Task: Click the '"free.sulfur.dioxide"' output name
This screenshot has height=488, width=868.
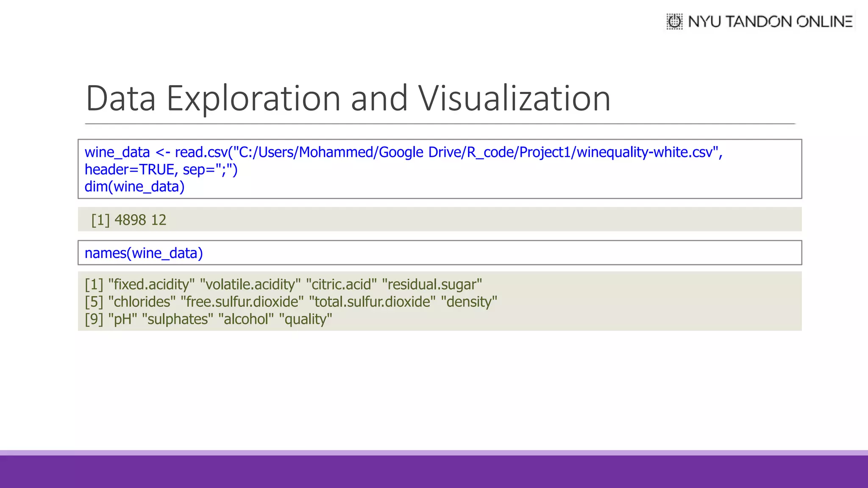Action: pos(242,302)
